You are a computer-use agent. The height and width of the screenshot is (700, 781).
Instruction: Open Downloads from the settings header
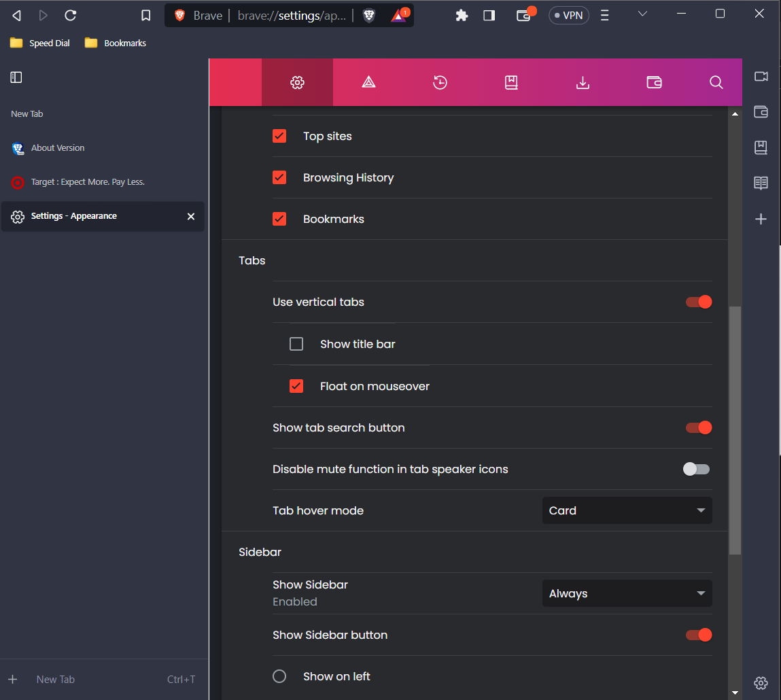[583, 82]
